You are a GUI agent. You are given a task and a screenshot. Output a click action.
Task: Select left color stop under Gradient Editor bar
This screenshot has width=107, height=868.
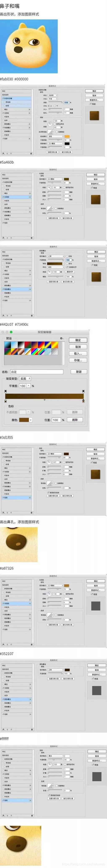tap(5, 401)
